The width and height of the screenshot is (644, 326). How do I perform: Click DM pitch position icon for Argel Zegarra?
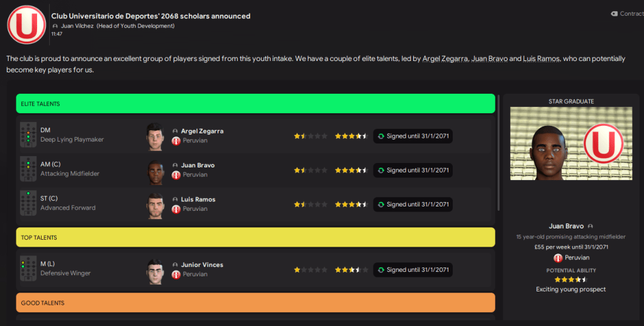28,135
